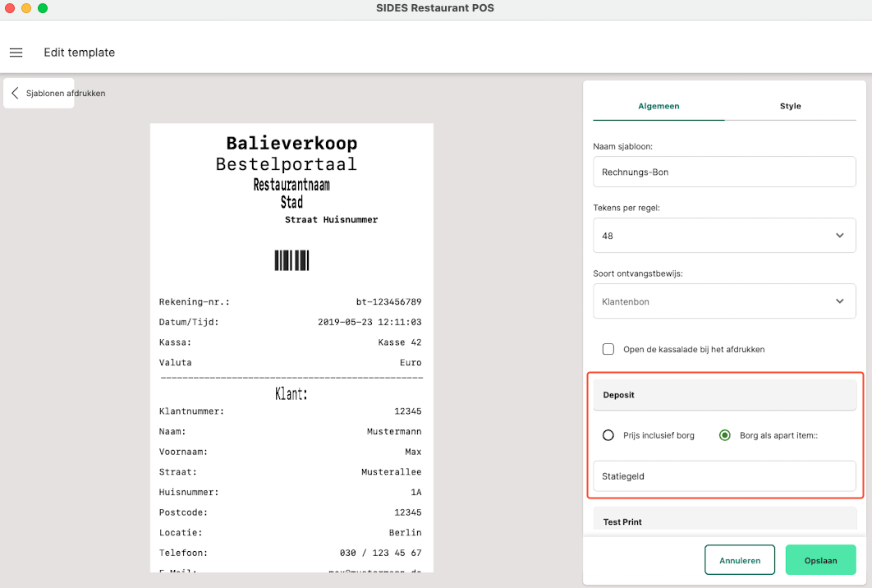The height and width of the screenshot is (588, 872).
Task: Minimize the window with the yellow button
Action: [x=26, y=8]
